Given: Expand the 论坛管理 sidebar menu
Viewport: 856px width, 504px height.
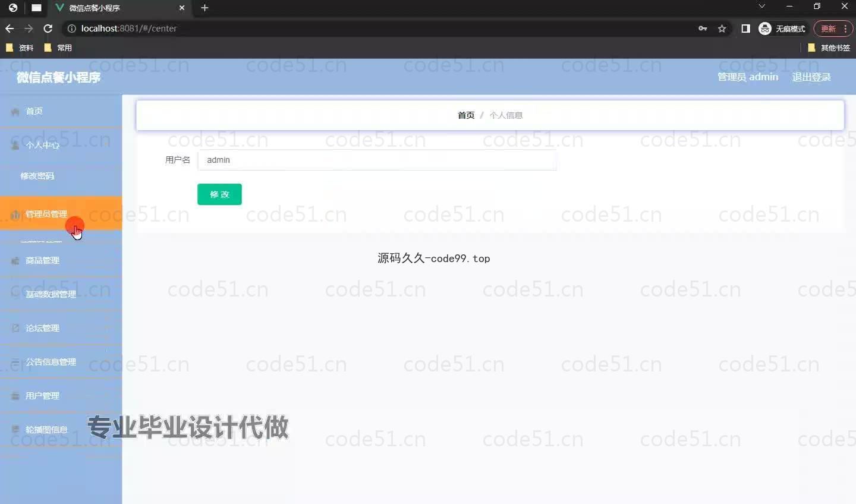Looking at the screenshot, I should pyautogui.click(x=61, y=328).
